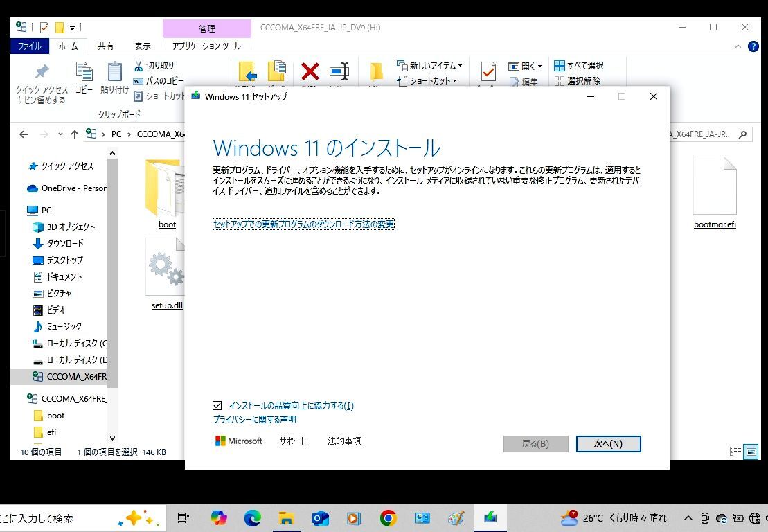Open the 開く (Open) dropdown in ribbon
Viewport: 768px width, 532px height.
525,66
